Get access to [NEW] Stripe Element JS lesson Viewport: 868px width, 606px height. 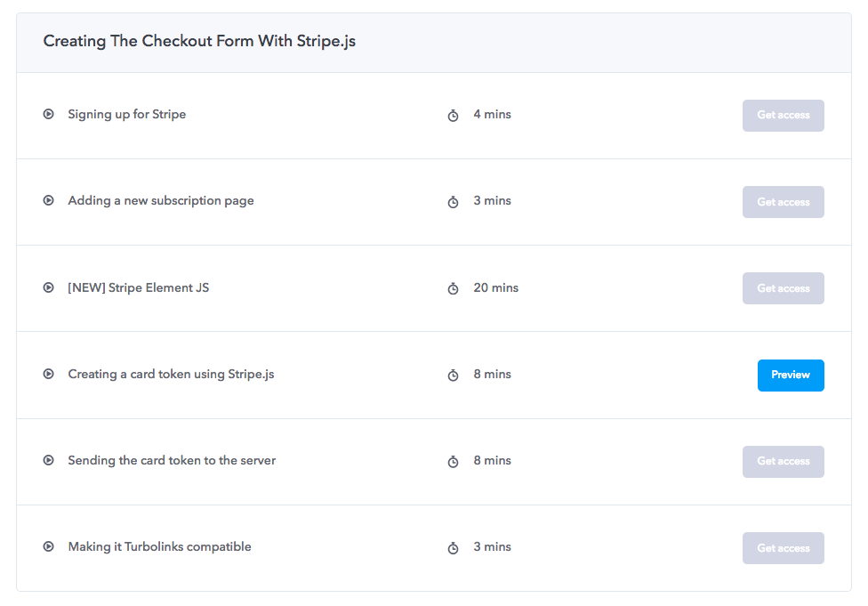pos(784,288)
